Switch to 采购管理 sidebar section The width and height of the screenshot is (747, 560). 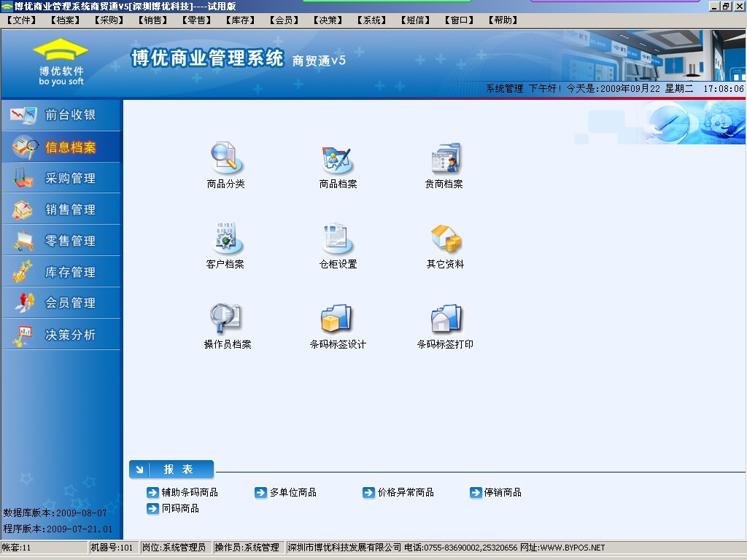61,178
